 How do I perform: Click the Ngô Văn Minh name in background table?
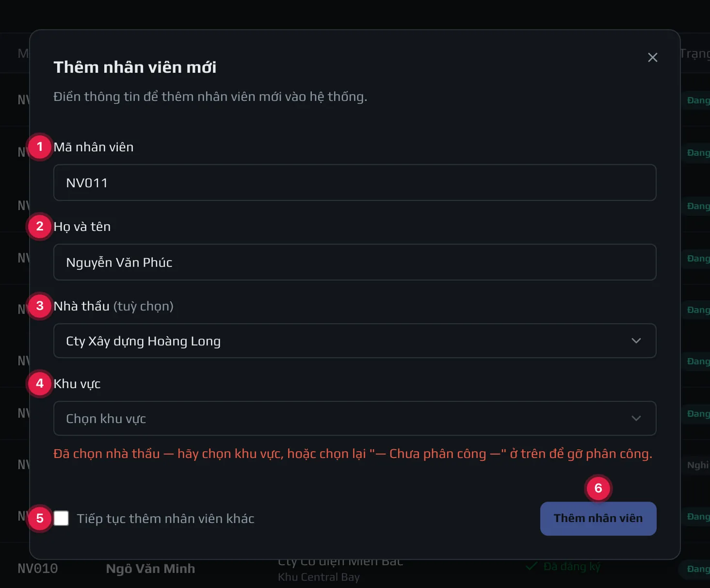150,568
